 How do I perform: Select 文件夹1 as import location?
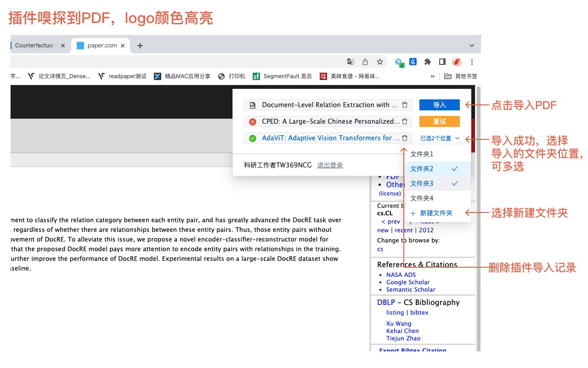(438, 154)
